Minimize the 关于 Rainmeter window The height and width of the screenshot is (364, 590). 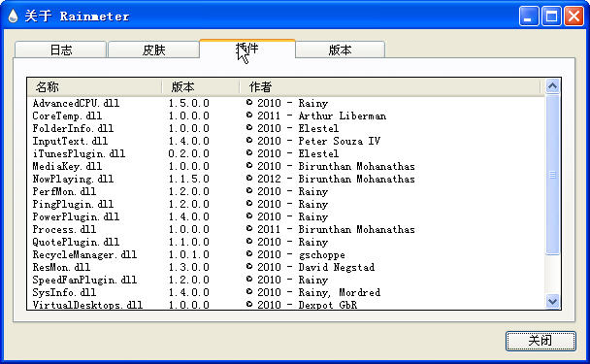pos(529,17)
